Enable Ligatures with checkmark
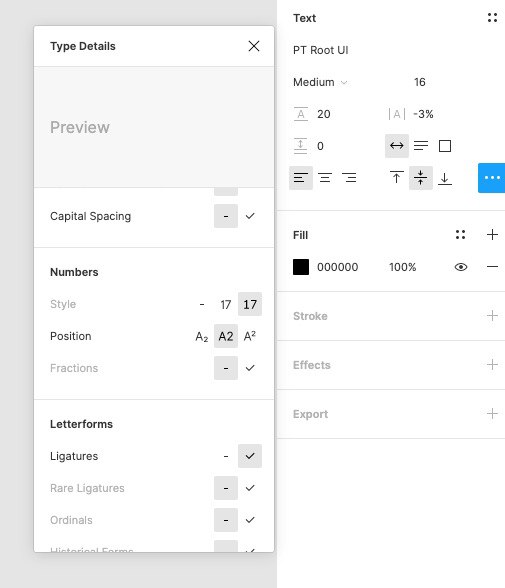 [x=250, y=456]
